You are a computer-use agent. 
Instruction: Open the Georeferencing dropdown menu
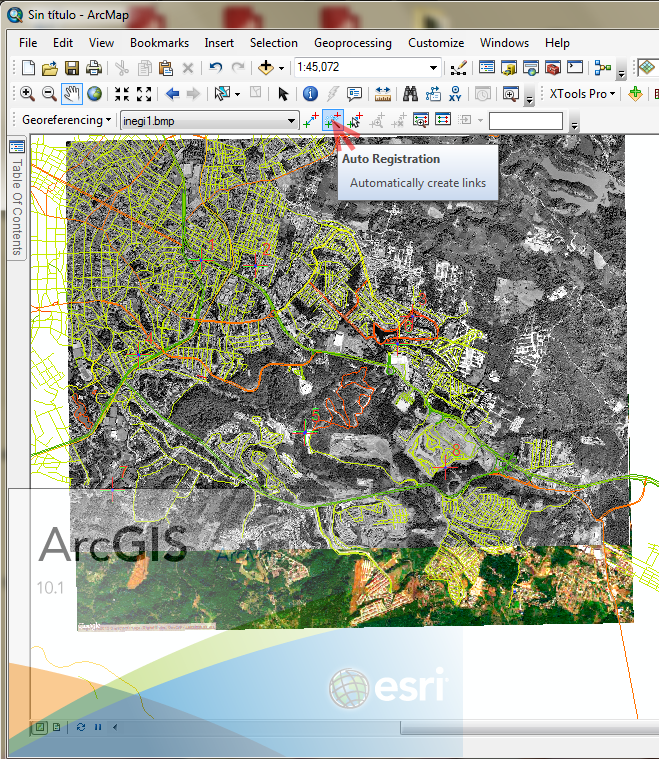67,120
